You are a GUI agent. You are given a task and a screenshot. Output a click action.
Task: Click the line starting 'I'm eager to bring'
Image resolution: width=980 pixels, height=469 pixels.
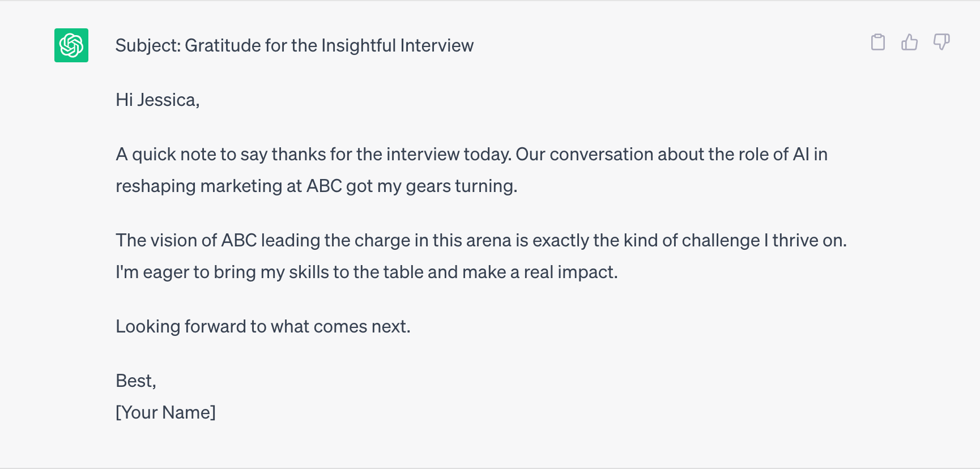tap(367, 272)
